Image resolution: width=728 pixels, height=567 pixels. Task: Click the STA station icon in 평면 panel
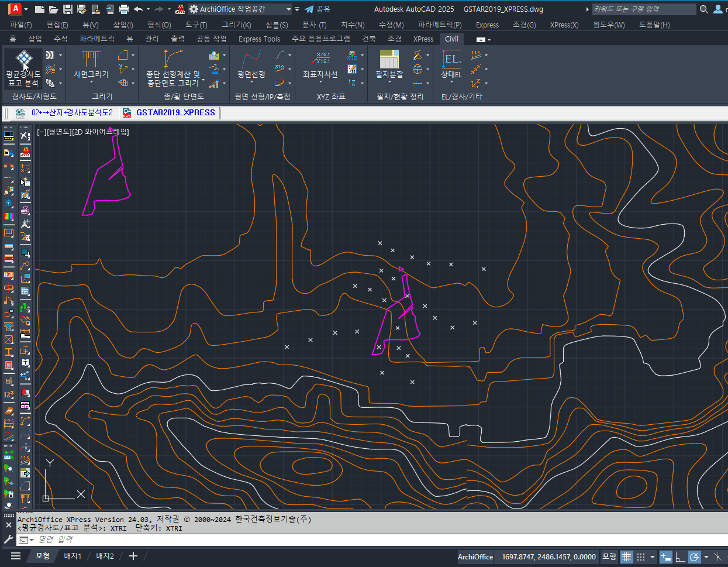280,68
